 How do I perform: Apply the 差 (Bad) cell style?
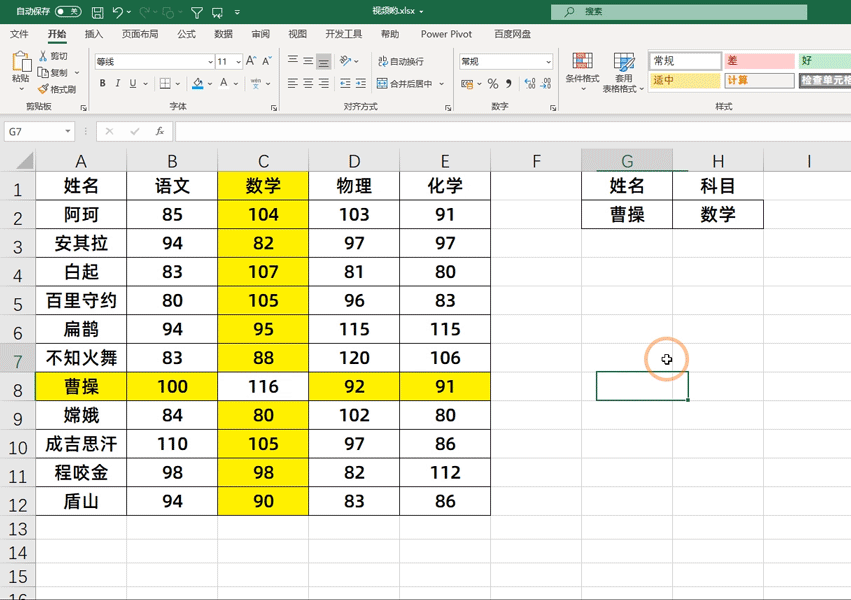click(x=759, y=61)
